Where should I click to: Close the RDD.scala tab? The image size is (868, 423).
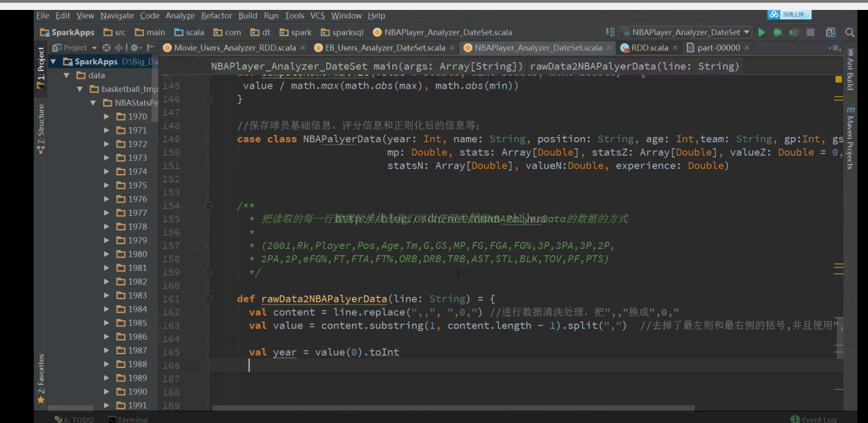tap(675, 48)
